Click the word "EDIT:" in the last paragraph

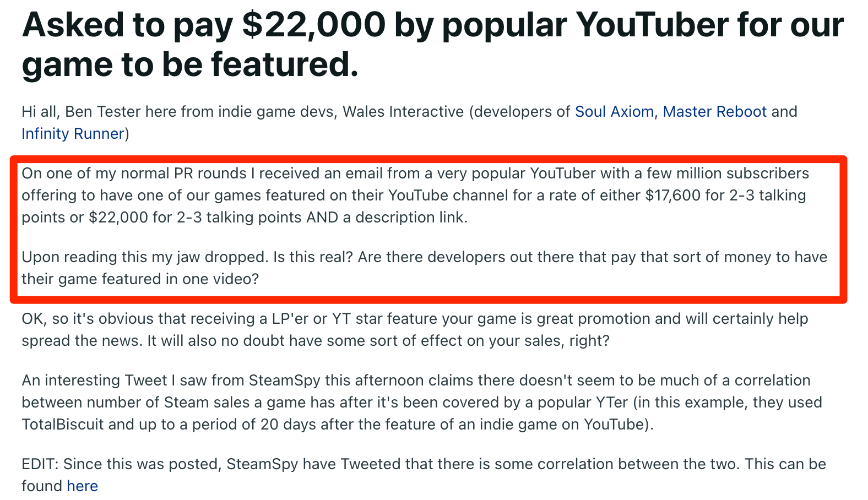pyautogui.click(x=40, y=464)
